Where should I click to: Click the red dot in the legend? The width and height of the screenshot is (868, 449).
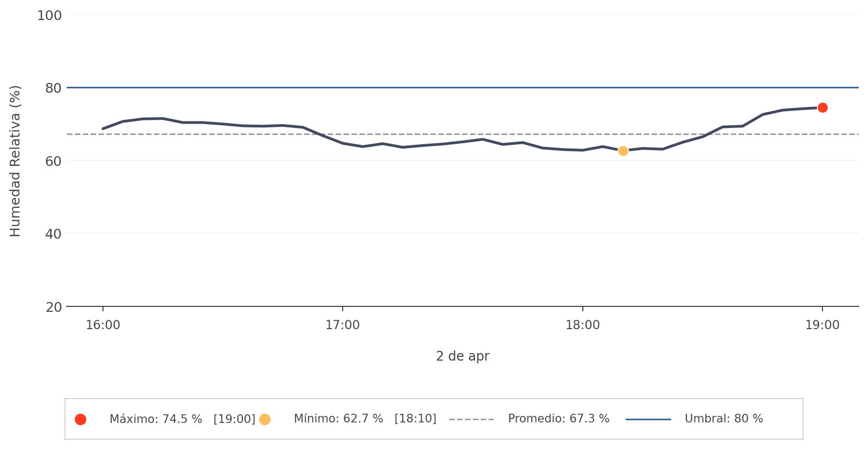pos(81,419)
